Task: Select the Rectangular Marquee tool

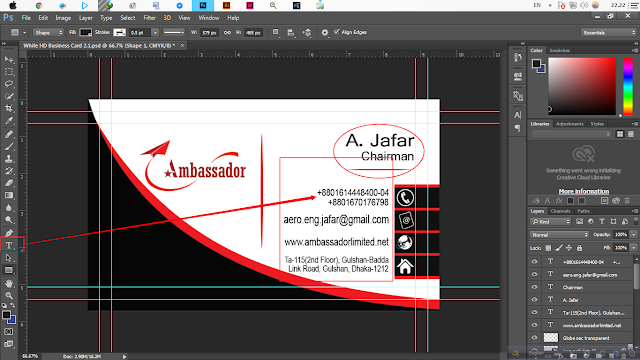Action: [9, 72]
